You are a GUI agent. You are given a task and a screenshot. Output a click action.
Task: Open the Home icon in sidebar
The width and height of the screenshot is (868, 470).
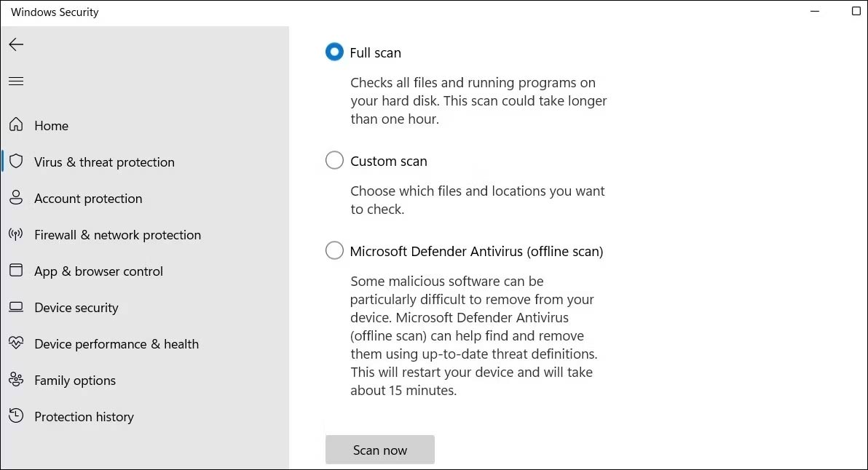pos(16,125)
